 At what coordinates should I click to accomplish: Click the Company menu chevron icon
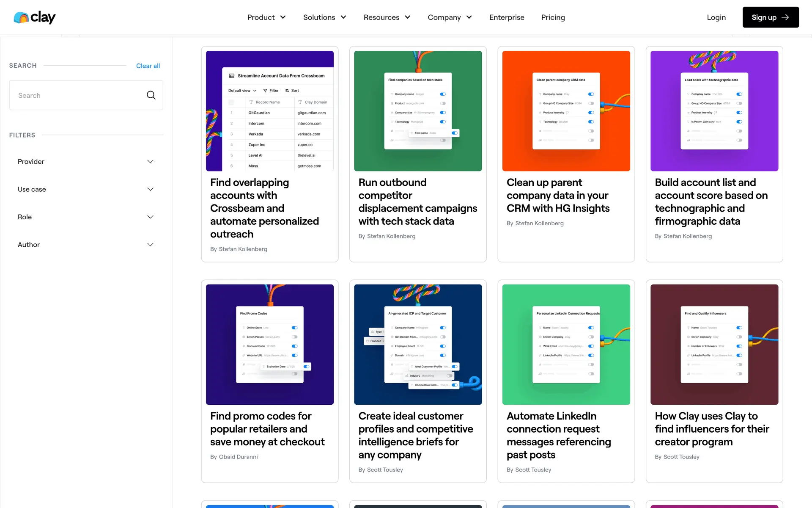(x=469, y=17)
